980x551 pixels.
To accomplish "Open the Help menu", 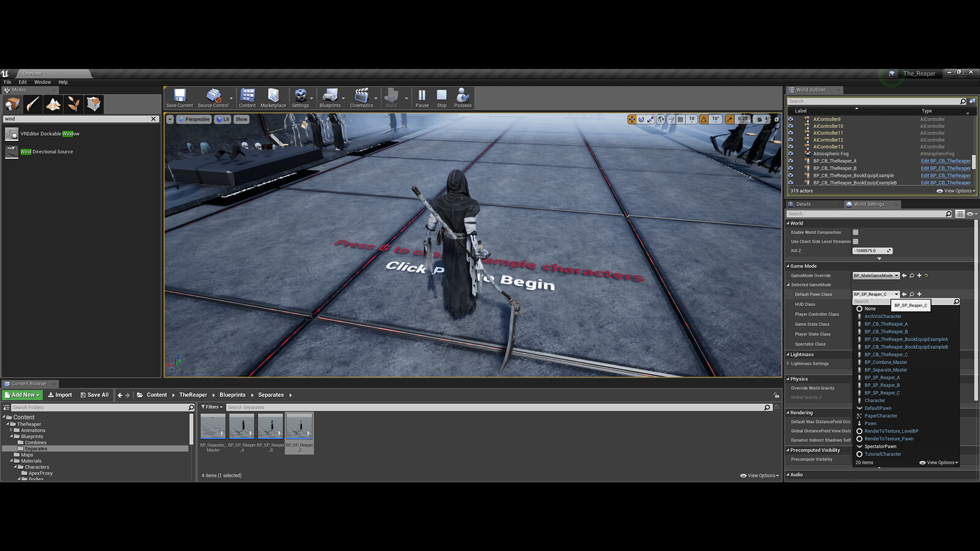I will tap(63, 82).
